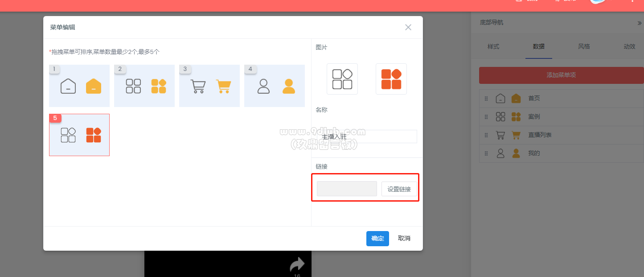The image size is (644, 277).
Task: Click the 设置链接 button
Action: click(x=399, y=189)
